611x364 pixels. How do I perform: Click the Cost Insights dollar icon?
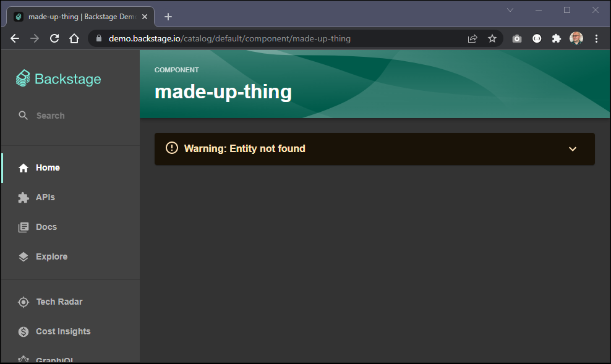coord(23,331)
